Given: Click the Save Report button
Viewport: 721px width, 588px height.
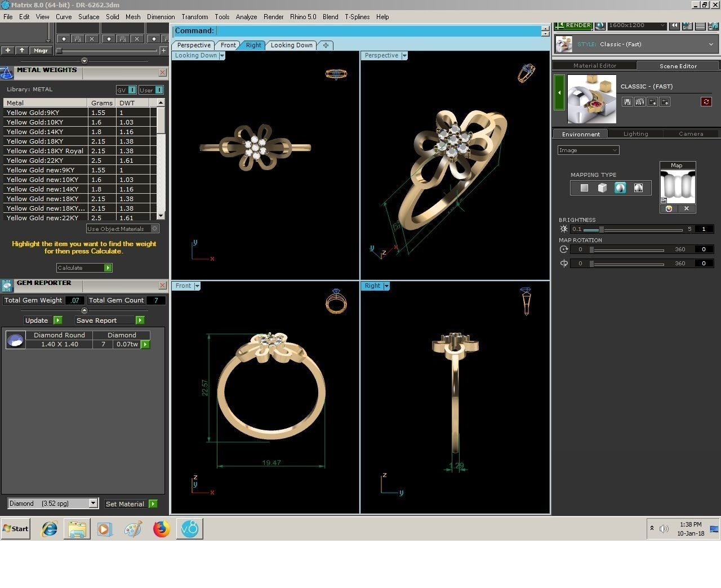Looking at the screenshot, I should pyautogui.click(x=109, y=320).
